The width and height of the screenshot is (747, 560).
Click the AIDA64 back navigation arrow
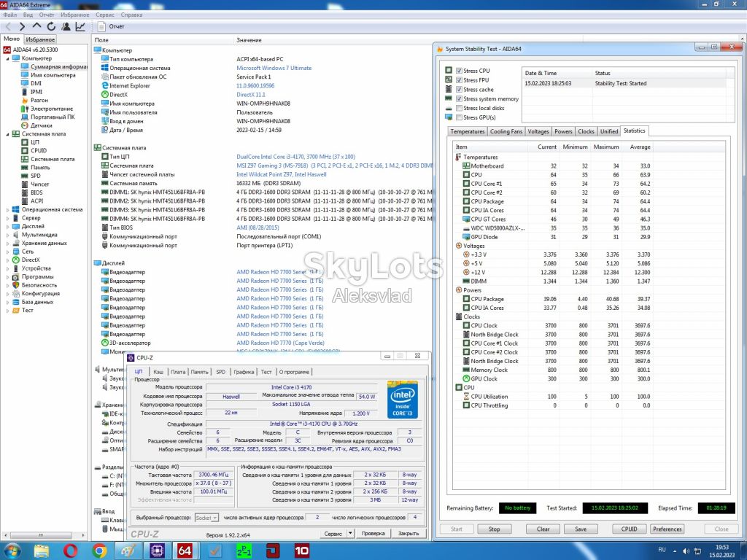[x=8, y=27]
